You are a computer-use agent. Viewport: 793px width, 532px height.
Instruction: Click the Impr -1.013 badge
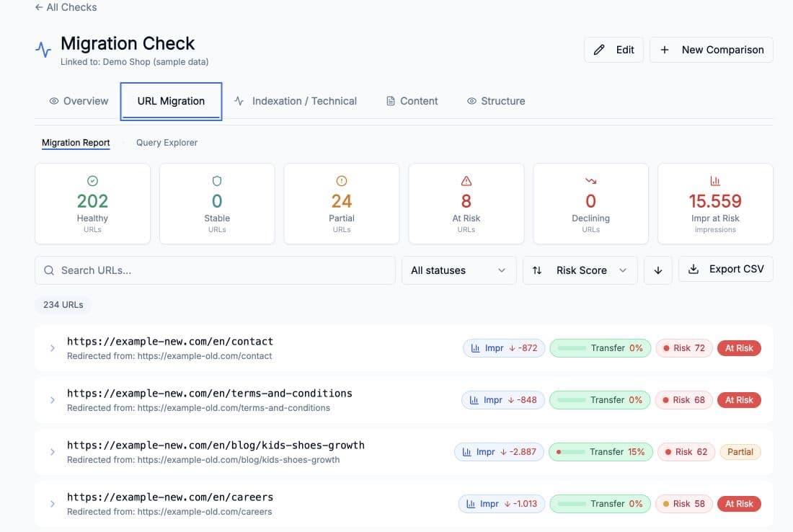coord(501,504)
